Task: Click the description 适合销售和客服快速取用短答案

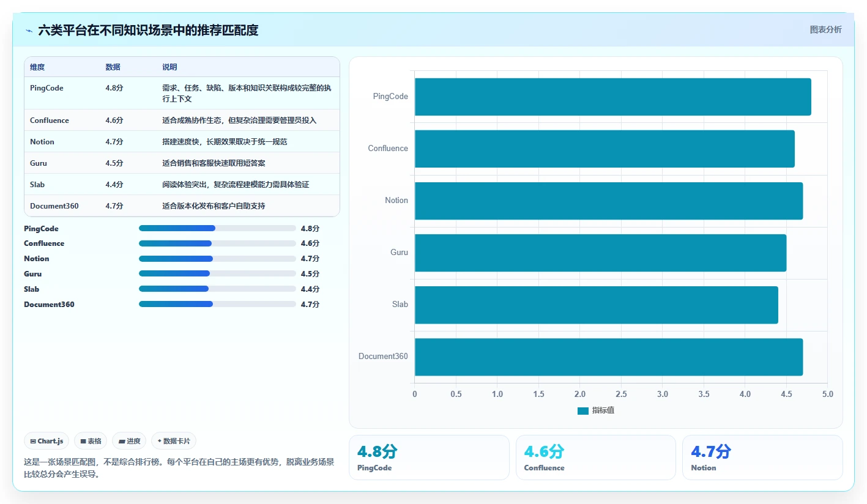Action: [214, 163]
